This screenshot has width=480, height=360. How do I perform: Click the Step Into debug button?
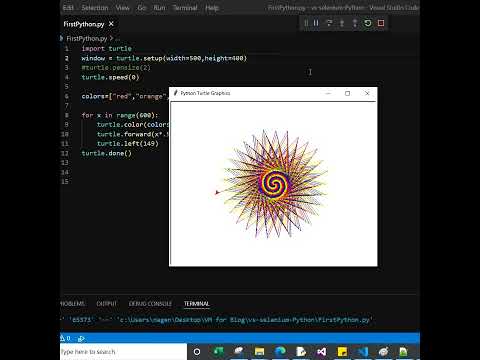(342, 23)
